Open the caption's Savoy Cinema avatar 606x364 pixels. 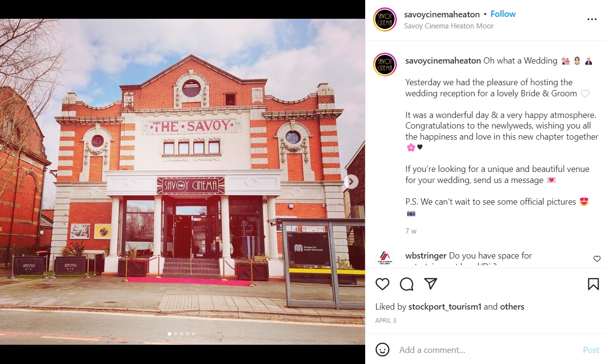[x=385, y=65]
